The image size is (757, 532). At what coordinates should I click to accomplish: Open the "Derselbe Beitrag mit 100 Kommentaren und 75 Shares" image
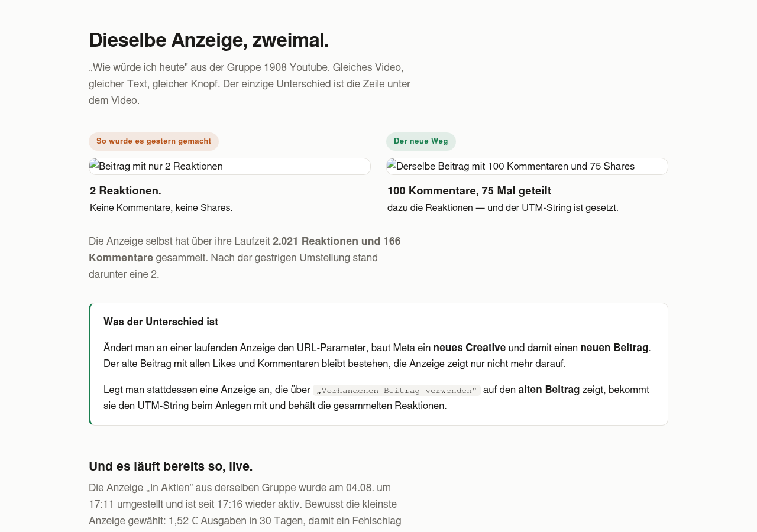point(527,166)
